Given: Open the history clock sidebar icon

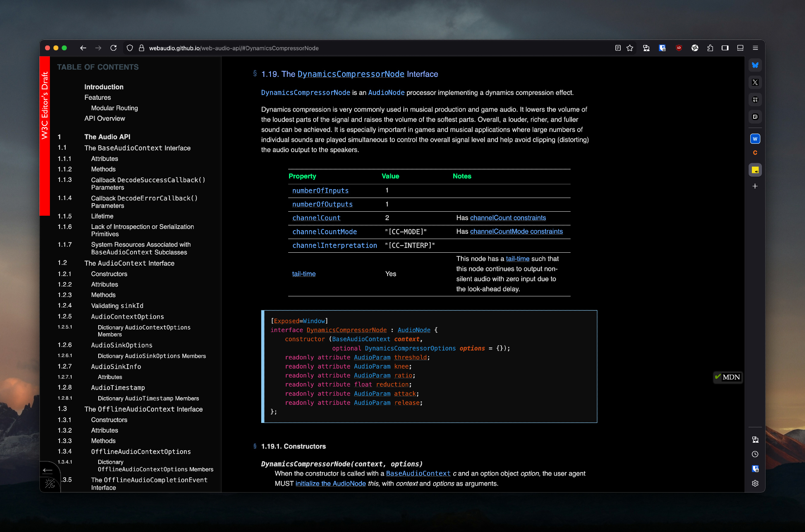Looking at the screenshot, I should click(755, 454).
